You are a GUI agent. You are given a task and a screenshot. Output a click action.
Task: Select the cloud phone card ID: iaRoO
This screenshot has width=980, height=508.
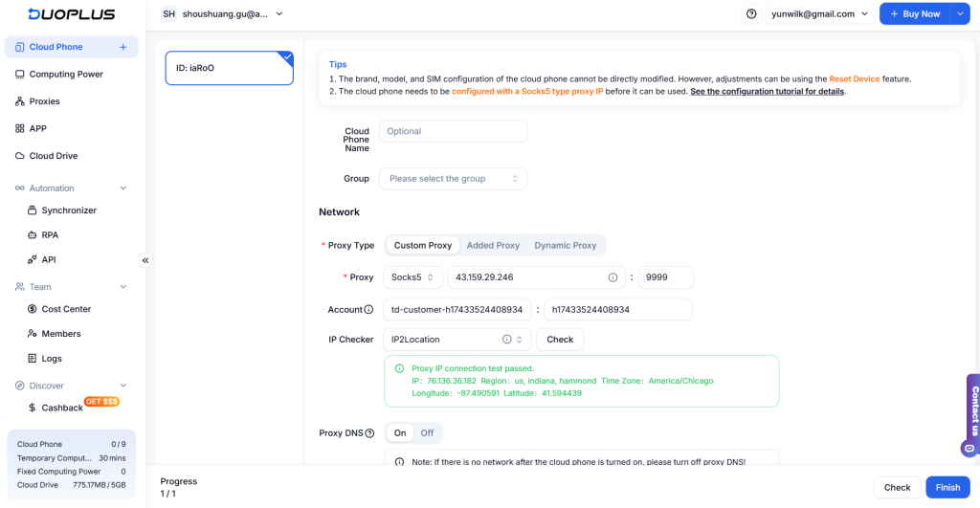point(229,68)
